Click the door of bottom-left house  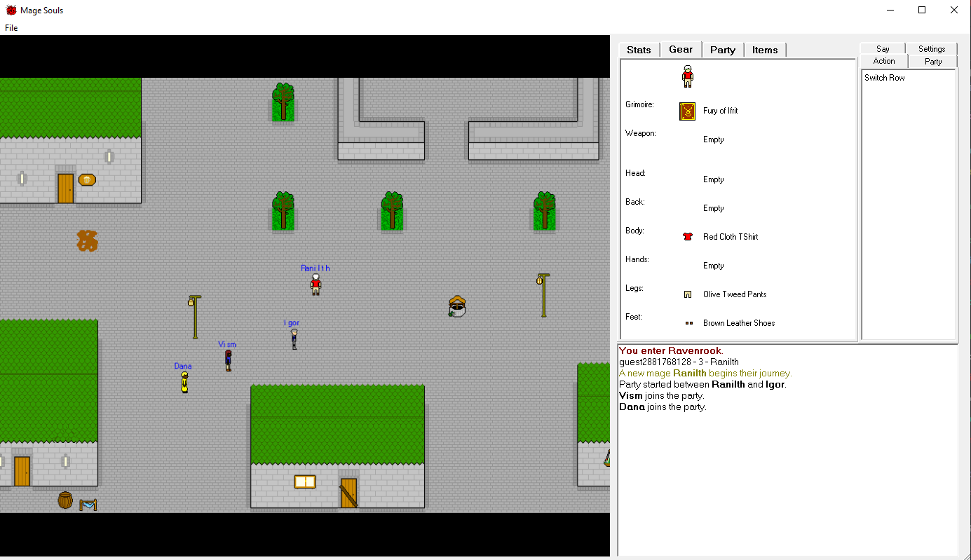click(x=22, y=471)
